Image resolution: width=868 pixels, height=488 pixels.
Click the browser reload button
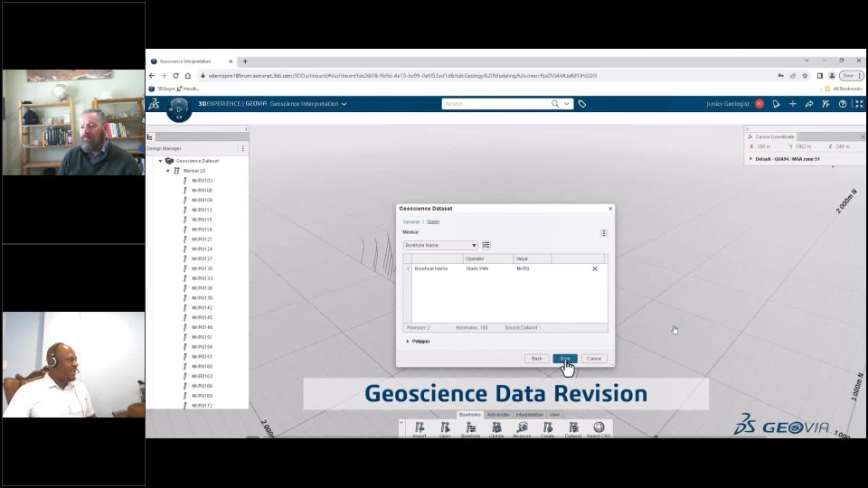click(175, 76)
